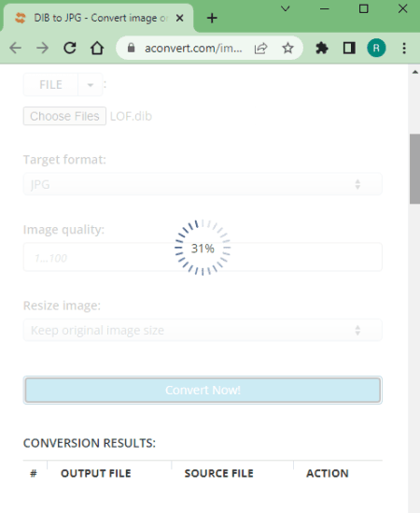This screenshot has height=513, width=420.
Task: Click the share page icon in address bar
Action: click(x=260, y=49)
